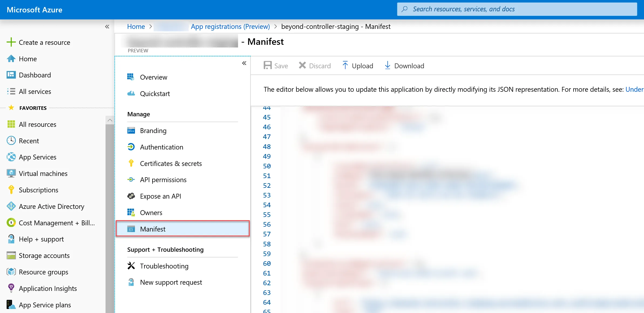Image resolution: width=644 pixels, height=313 pixels.
Task: Click the Upload arrow icon
Action: point(345,66)
